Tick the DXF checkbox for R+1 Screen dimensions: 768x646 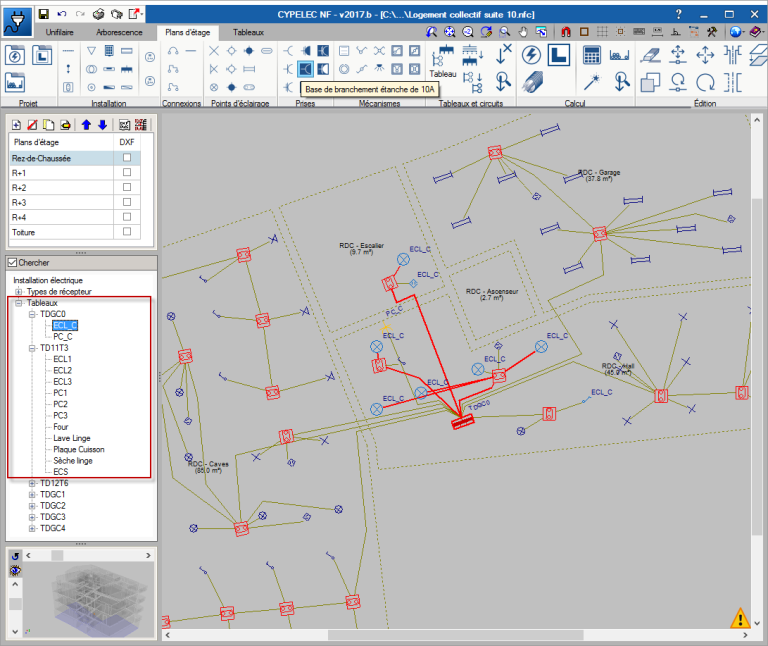[x=126, y=172]
